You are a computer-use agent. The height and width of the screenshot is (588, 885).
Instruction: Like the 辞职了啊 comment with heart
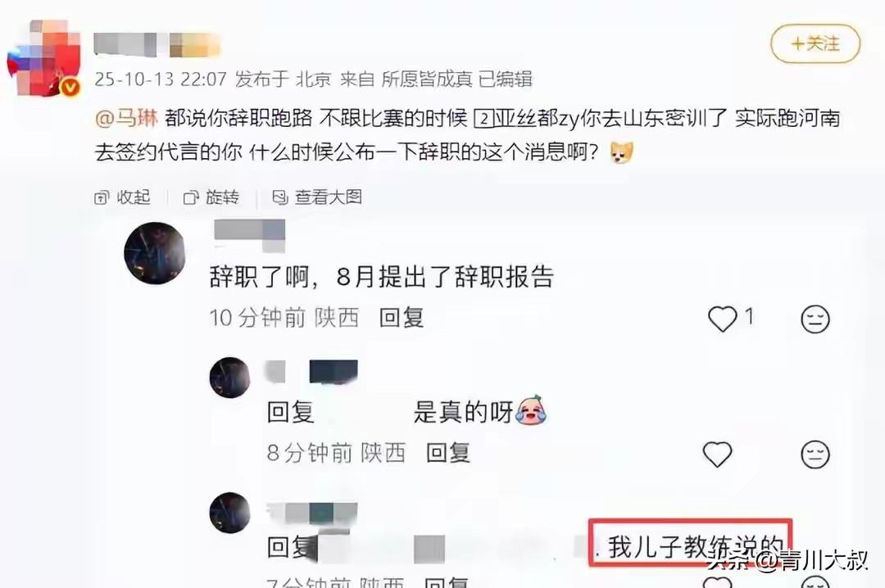pos(723,319)
